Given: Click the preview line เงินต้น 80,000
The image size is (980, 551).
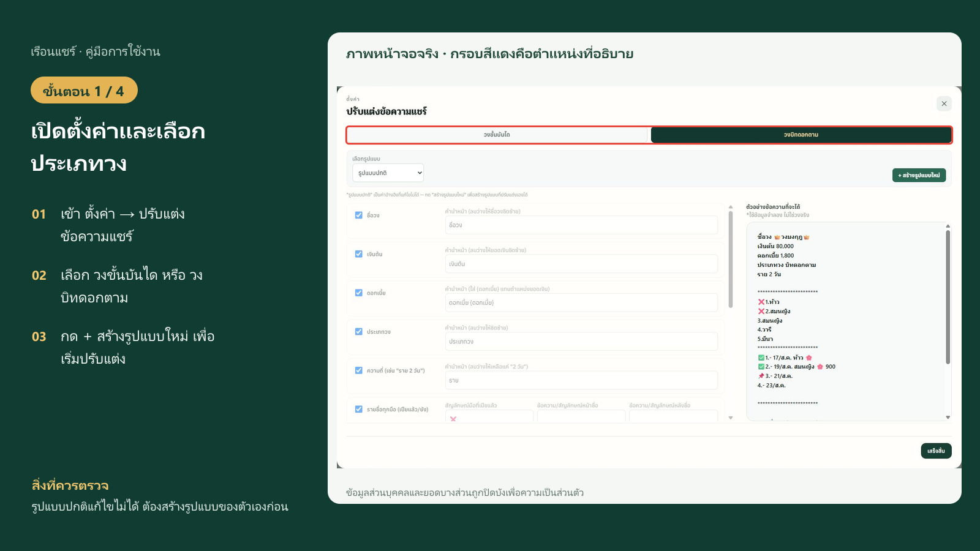Looking at the screenshot, I should 775,246.
